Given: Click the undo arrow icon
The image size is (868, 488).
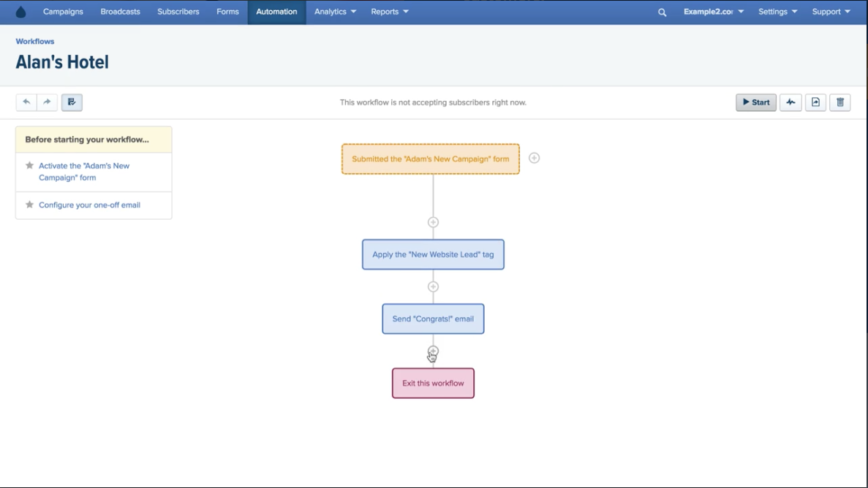Looking at the screenshot, I should click(26, 102).
